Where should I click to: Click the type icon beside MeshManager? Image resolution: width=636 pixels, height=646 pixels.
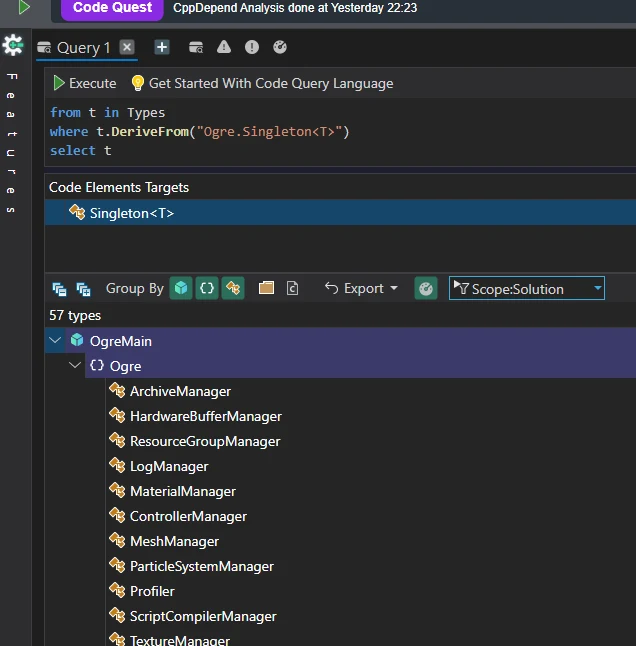(117, 541)
